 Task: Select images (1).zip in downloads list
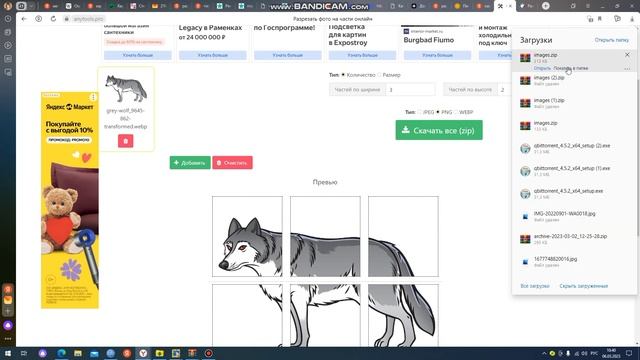click(574, 103)
